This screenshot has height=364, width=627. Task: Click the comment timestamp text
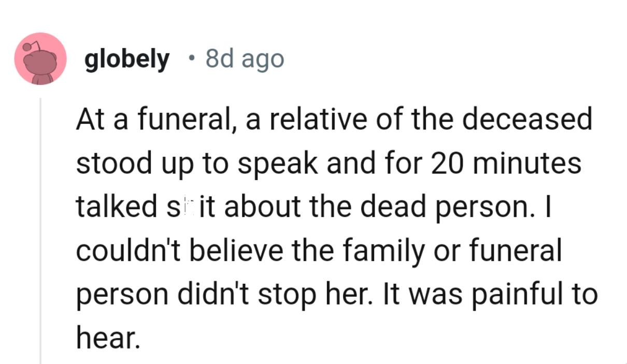pos(245,59)
